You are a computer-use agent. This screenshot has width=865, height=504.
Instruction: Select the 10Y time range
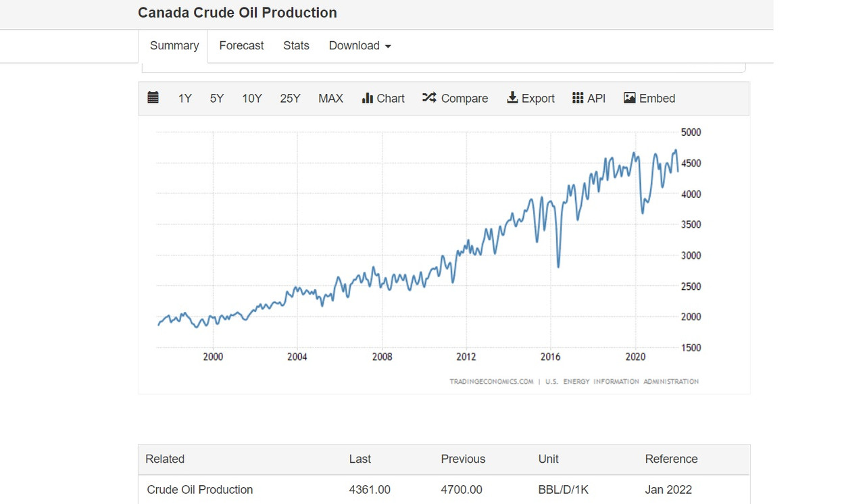coord(252,99)
